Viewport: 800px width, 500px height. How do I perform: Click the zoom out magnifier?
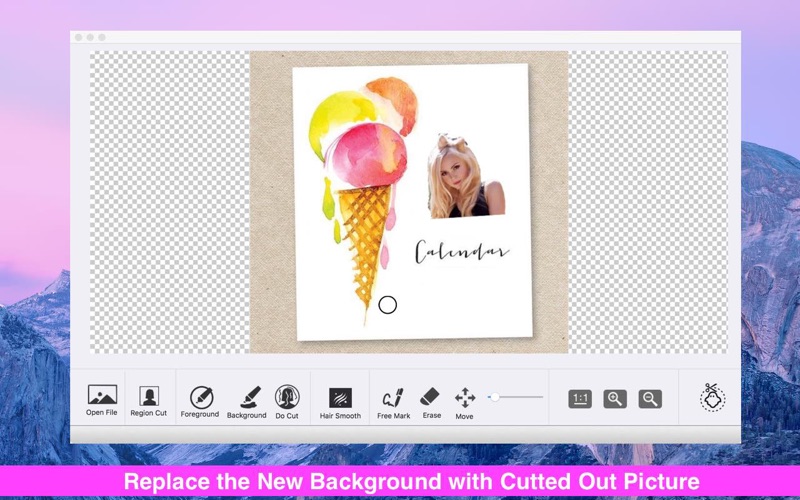coord(650,398)
